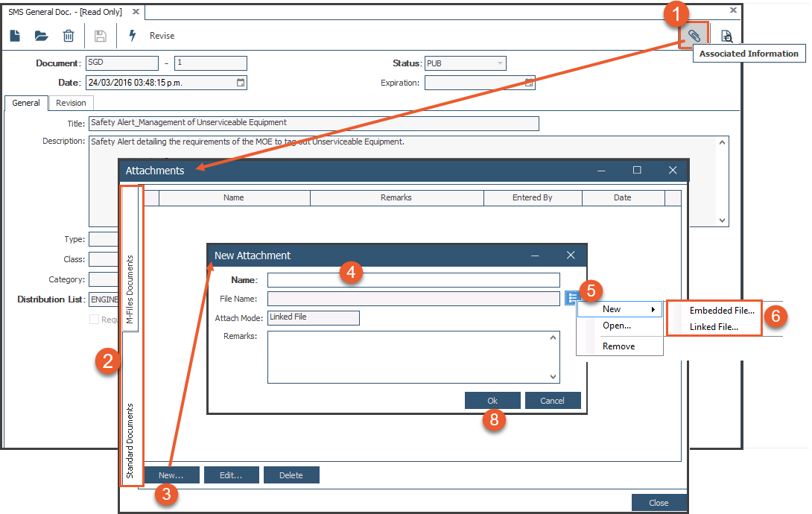Viewport: 812px width, 514px height.
Task: Confirm New Attachment with Ok
Action: [x=492, y=401]
